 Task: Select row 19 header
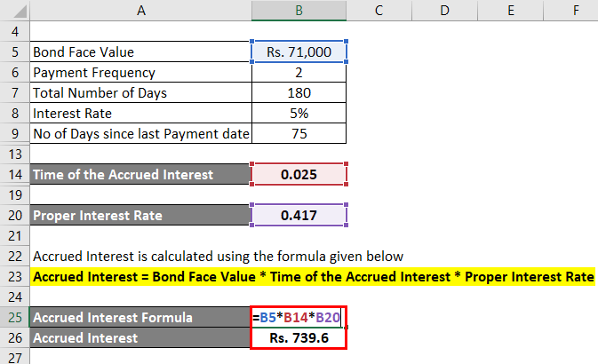tap(15, 195)
